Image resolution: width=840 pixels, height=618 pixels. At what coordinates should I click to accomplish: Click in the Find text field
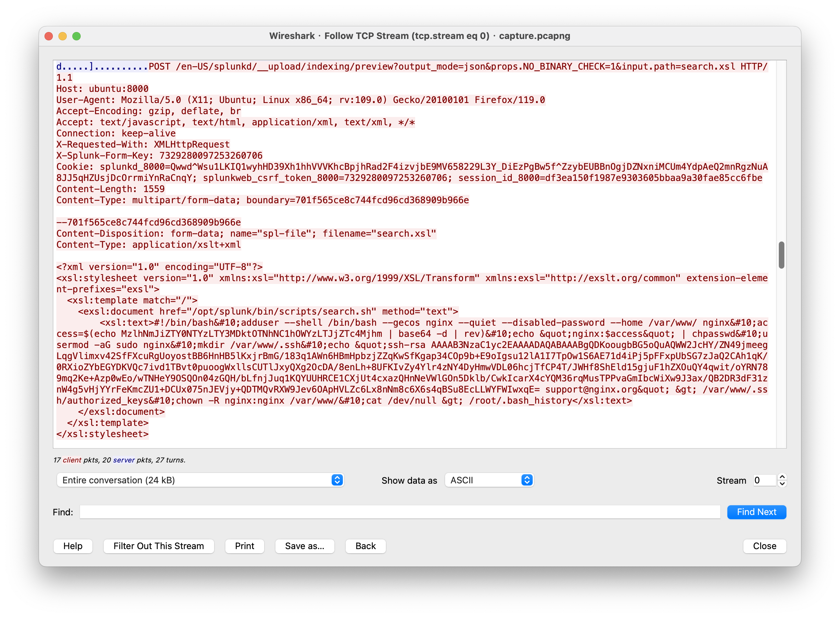coord(399,512)
